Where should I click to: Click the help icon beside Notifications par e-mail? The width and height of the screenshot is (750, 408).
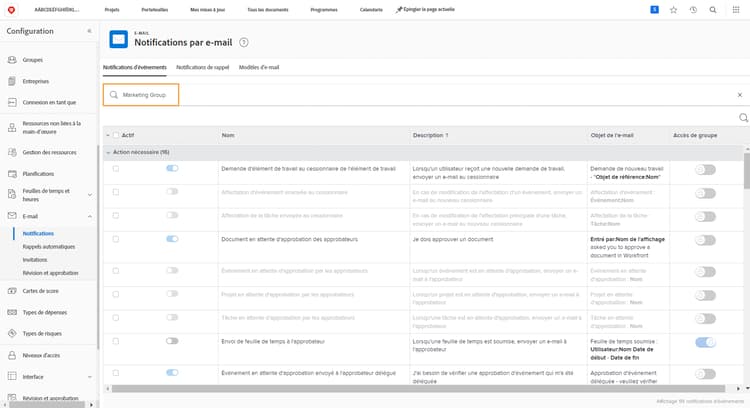[x=243, y=43]
